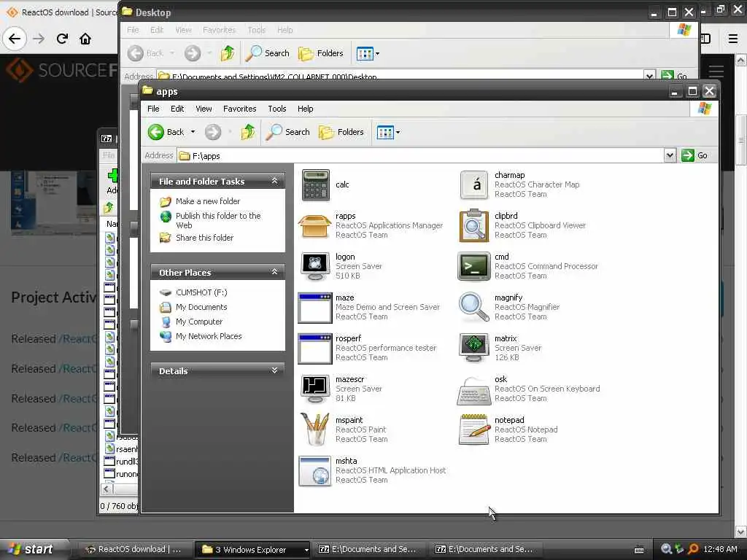Expand Desktop window address dropdown
This screenshot has height=560, width=747.
tap(649, 76)
